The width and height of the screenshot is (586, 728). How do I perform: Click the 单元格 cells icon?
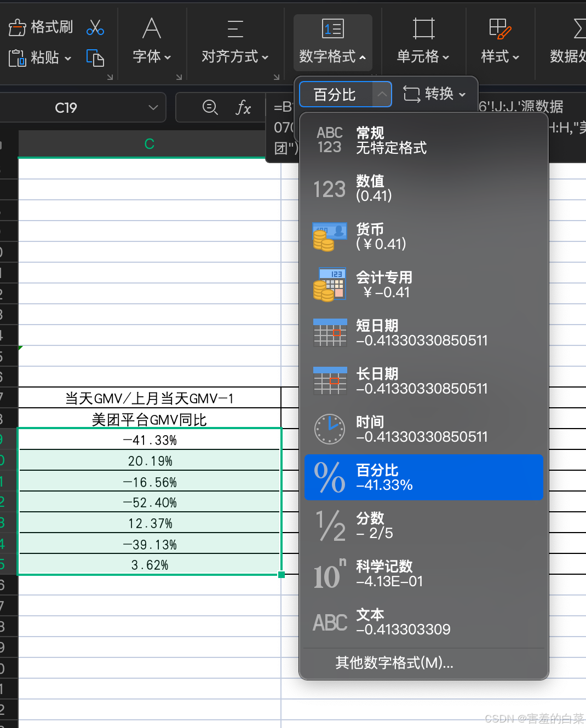tap(423, 28)
